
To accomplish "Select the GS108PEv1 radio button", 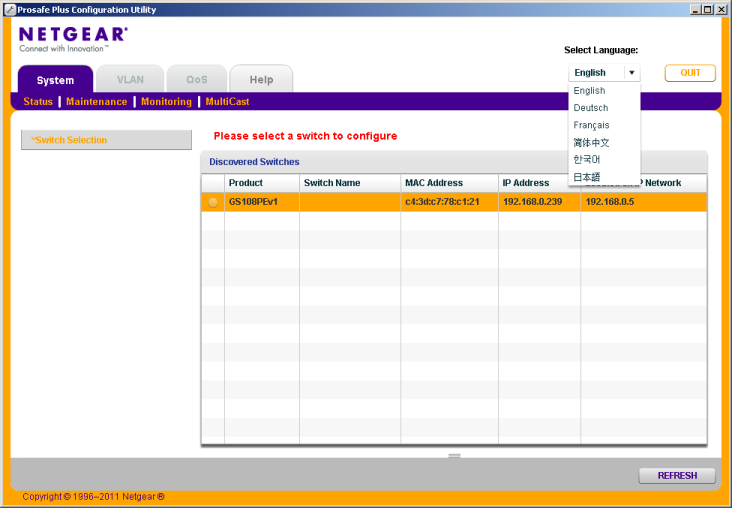I will click(x=213, y=202).
